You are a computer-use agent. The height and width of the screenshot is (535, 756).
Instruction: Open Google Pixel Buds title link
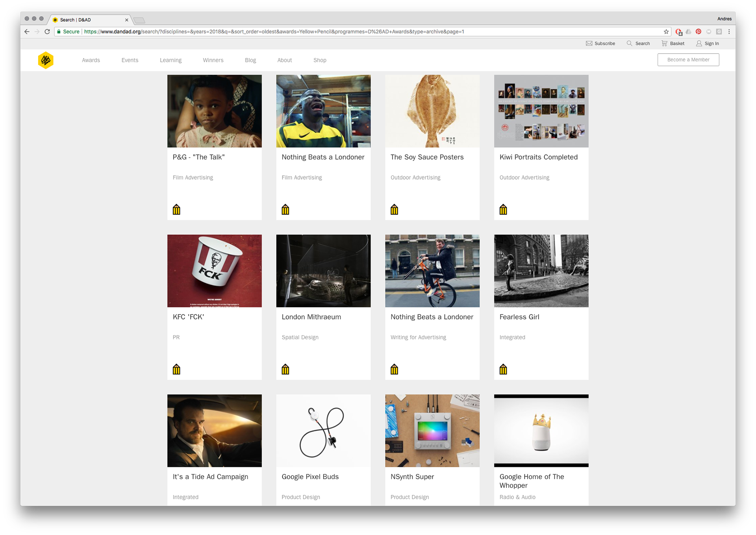point(310,477)
